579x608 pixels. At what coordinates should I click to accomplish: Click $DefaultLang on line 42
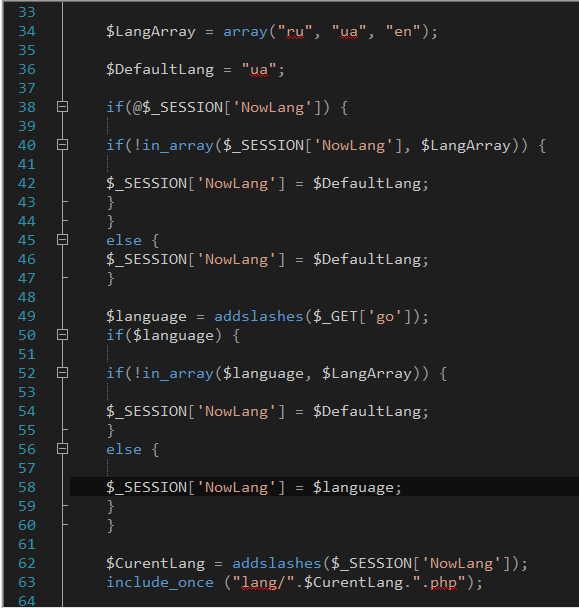pos(367,183)
